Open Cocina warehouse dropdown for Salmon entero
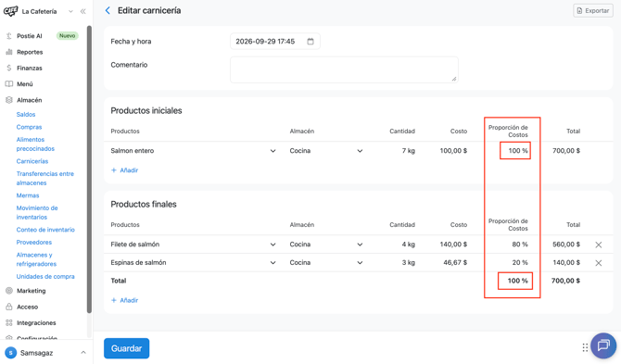The image size is (621, 364). coord(360,151)
